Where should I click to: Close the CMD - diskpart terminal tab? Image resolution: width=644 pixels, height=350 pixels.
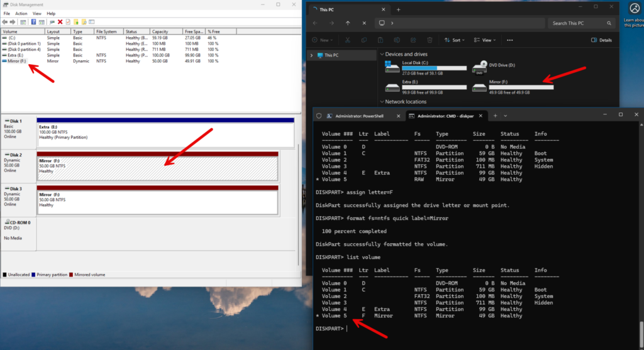480,116
